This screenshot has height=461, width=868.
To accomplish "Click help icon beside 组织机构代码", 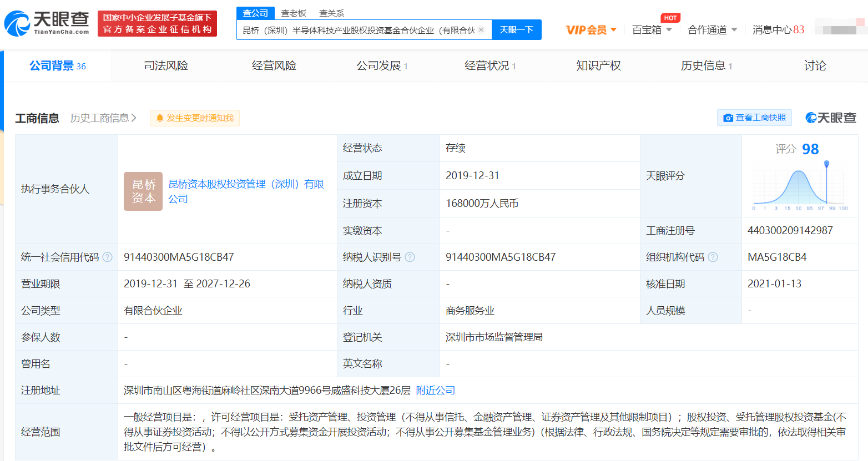I will pos(713,257).
